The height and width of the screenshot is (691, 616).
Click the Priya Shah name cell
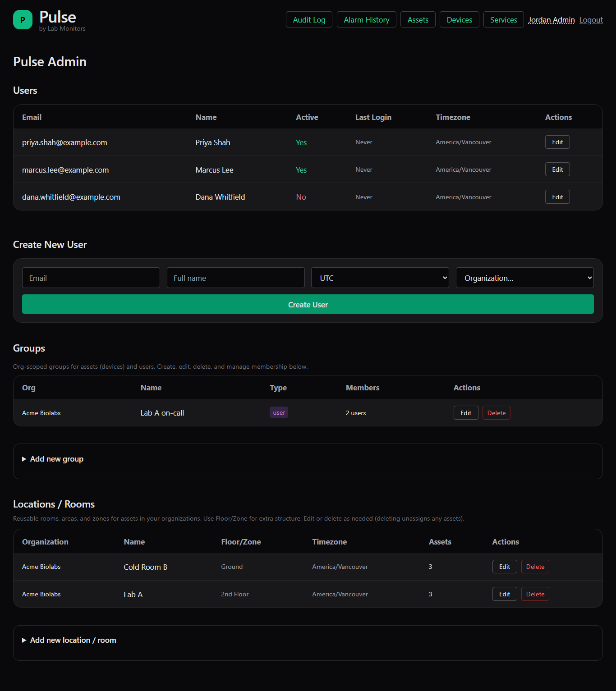(x=213, y=142)
